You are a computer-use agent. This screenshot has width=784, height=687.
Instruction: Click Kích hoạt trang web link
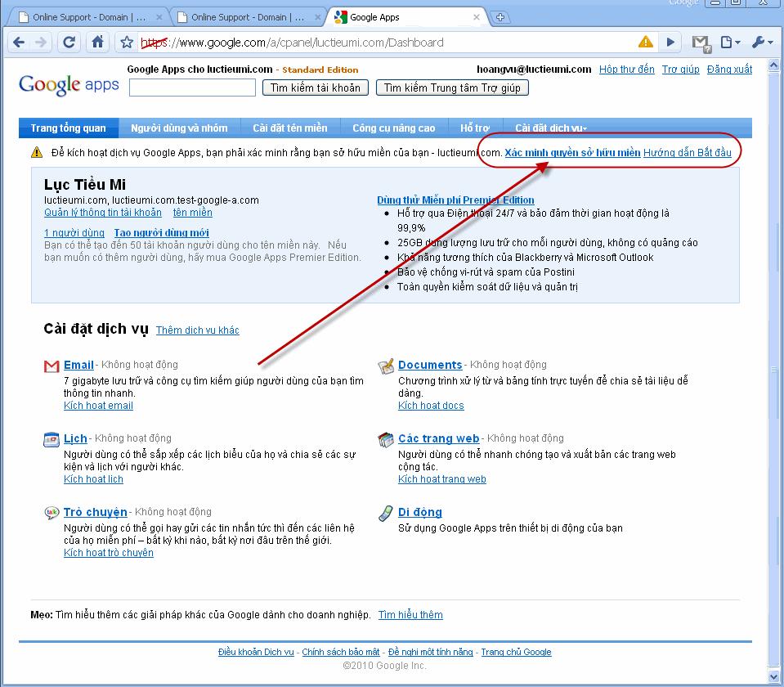[x=442, y=479]
